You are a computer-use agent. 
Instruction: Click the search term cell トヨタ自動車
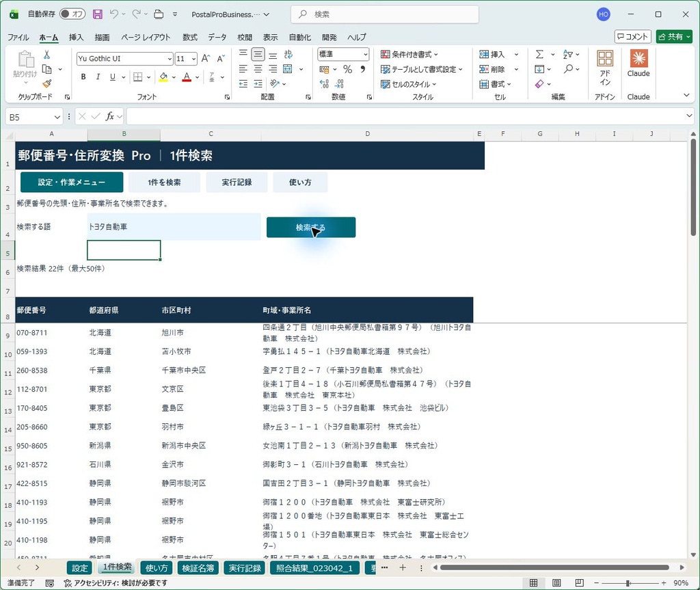pos(174,227)
